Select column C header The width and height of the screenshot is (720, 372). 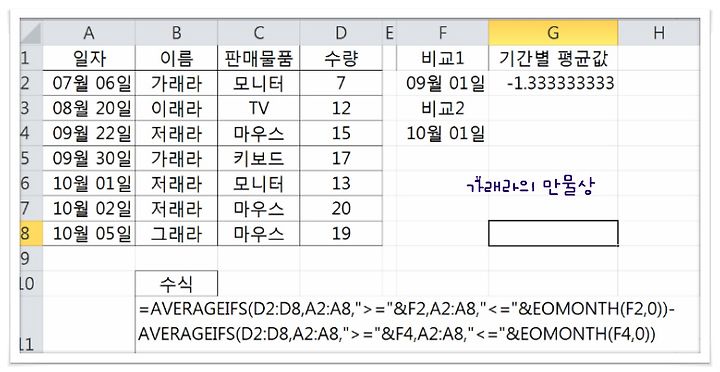click(259, 33)
